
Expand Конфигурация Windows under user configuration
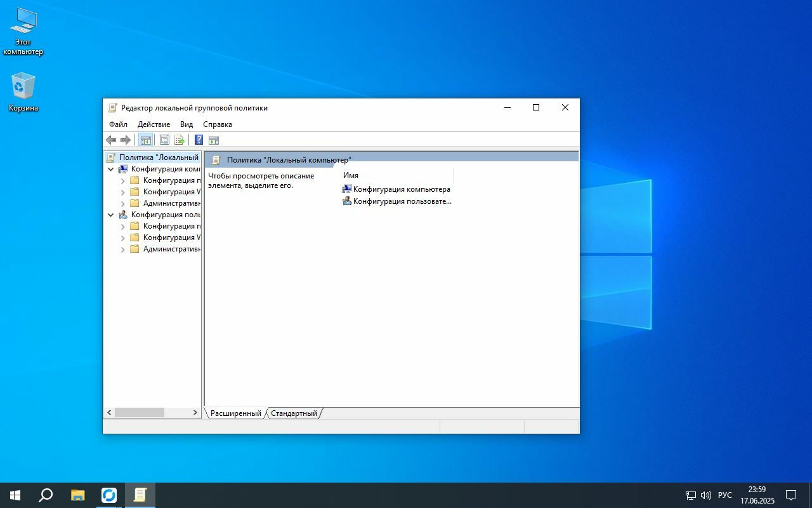point(123,238)
